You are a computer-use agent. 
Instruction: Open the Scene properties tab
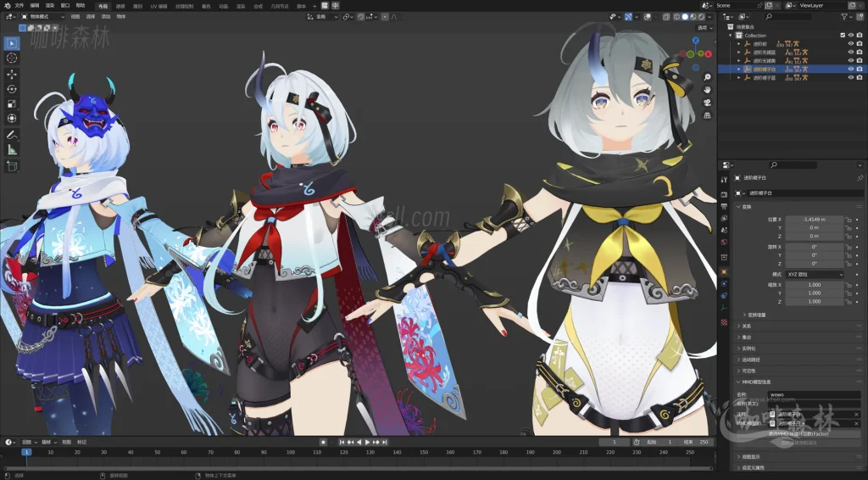click(x=724, y=231)
